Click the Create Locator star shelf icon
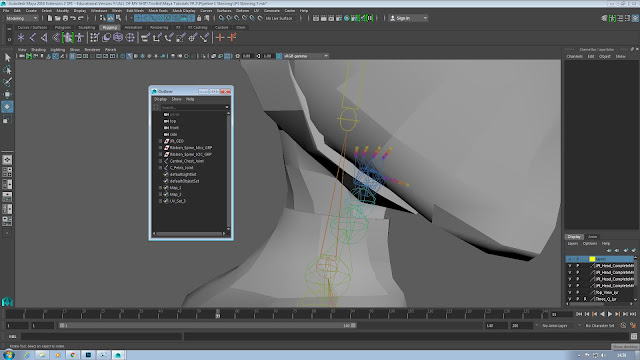The height and width of the screenshot is (360, 640). [21, 38]
